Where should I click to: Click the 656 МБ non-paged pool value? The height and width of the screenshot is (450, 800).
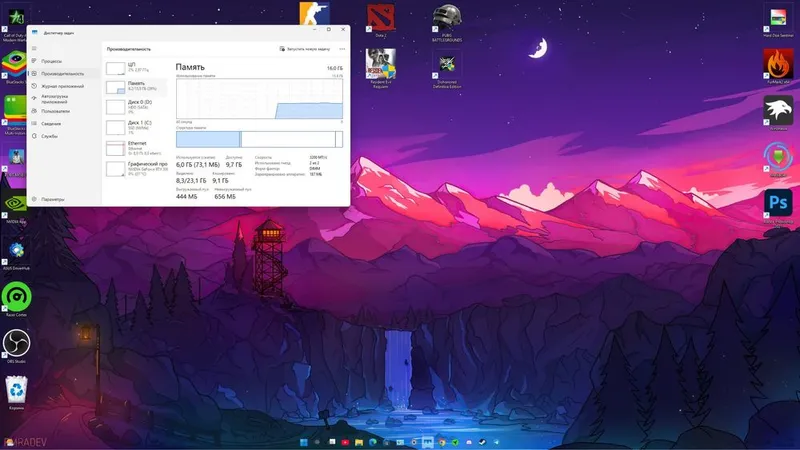[x=225, y=196]
